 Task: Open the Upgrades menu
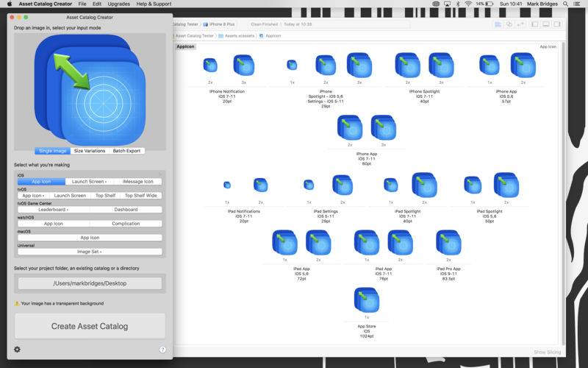[x=118, y=4]
